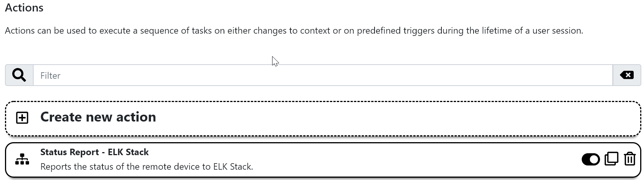
Task: Click the Create new action label
Action: (98, 117)
